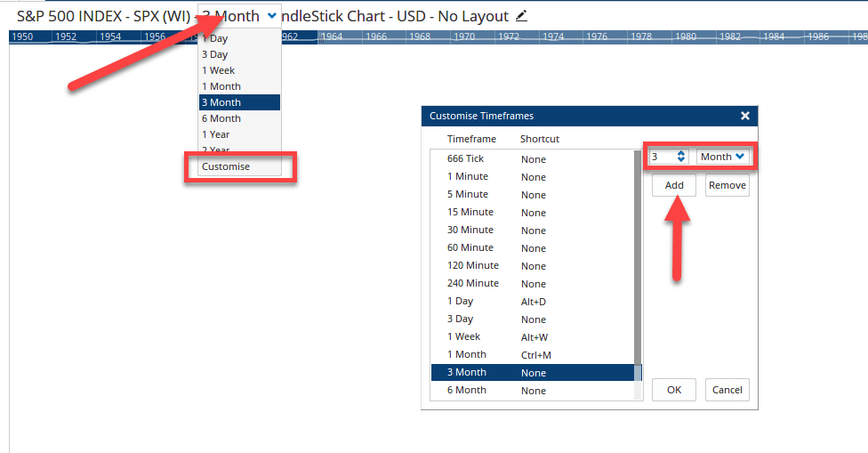Screen dimensions: 868x453
Task: Click the Shortcut column header
Action: click(x=540, y=139)
